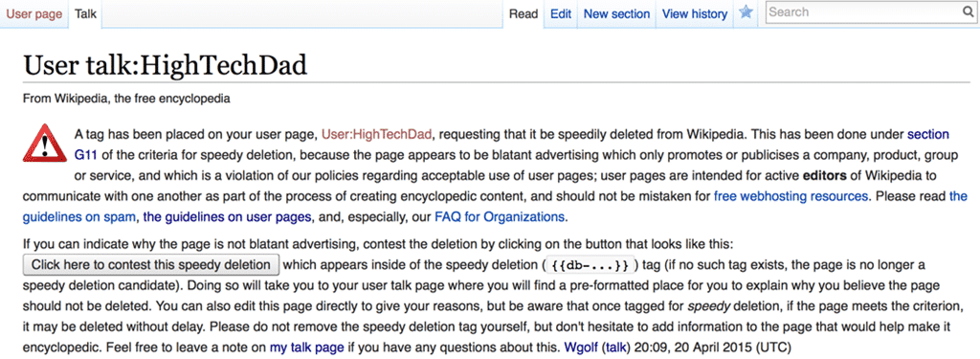
Task: Open the Edit tab
Action: (561, 13)
